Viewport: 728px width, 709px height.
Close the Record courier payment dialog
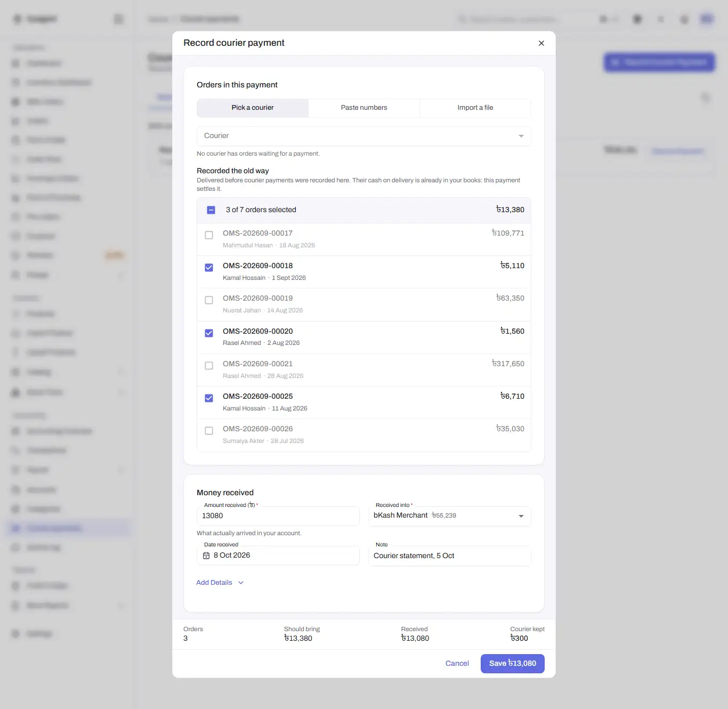(x=541, y=43)
